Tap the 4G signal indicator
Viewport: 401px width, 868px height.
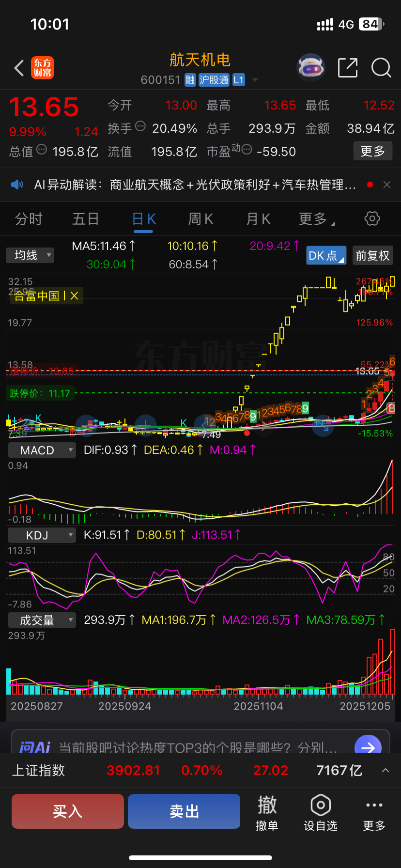[346, 24]
